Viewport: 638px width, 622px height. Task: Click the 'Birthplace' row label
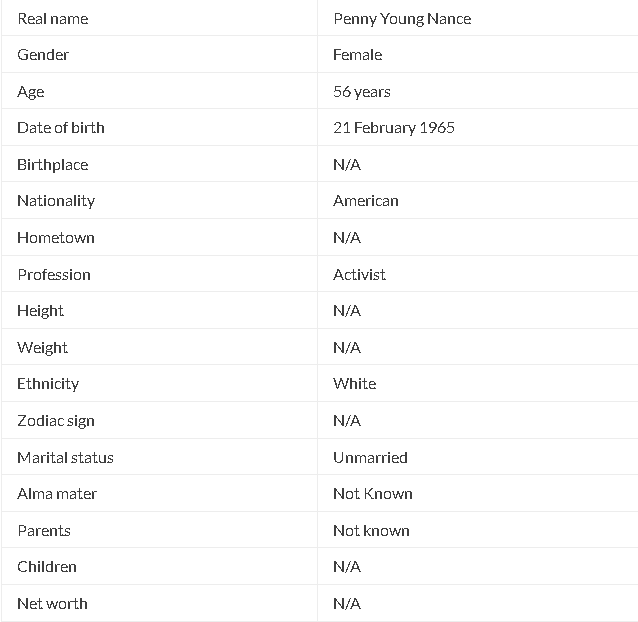(52, 165)
